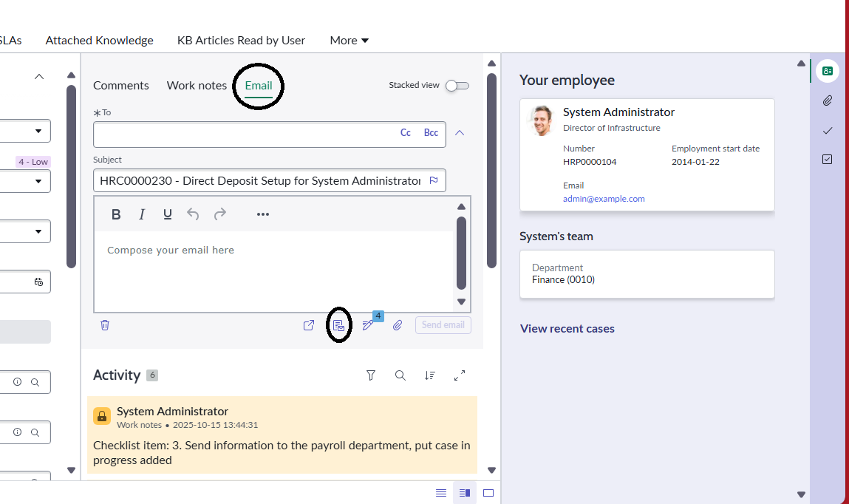This screenshot has height=504, width=849.
Task: Click the email editor scrollbar down arrow
Action: click(461, 302)
